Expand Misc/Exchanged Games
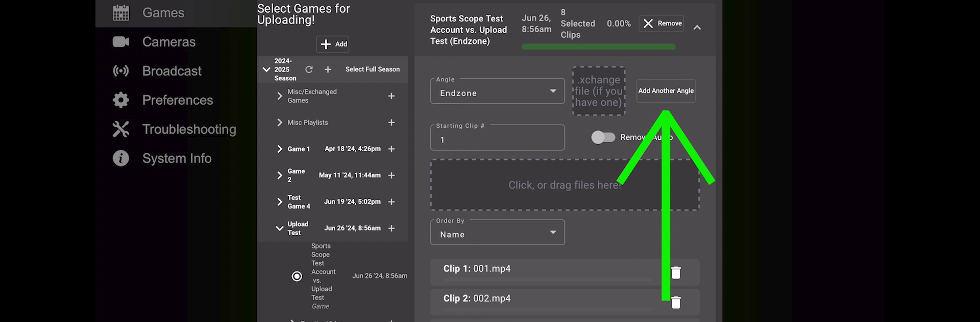This screenshot has height=322, width=980. pos(279,96)
